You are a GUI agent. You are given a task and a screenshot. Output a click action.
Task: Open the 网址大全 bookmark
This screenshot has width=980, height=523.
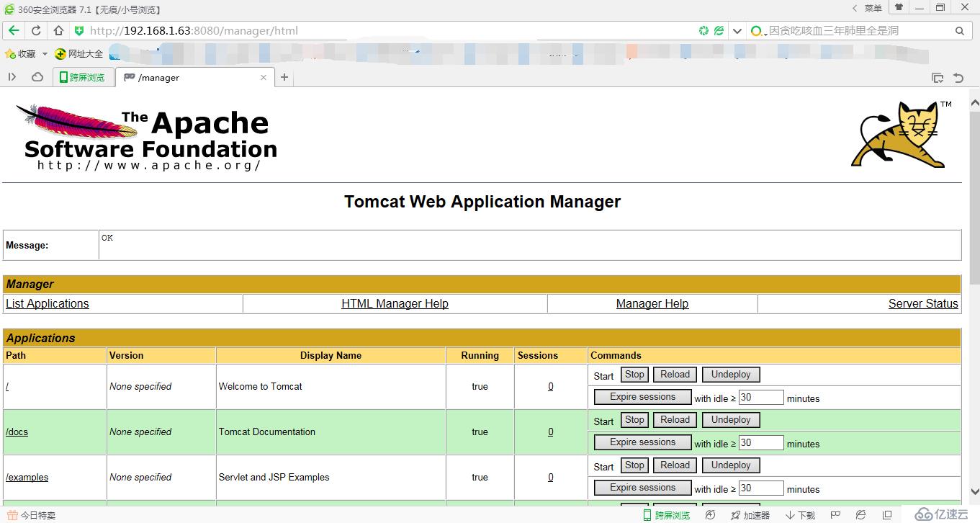pos(79,54)
